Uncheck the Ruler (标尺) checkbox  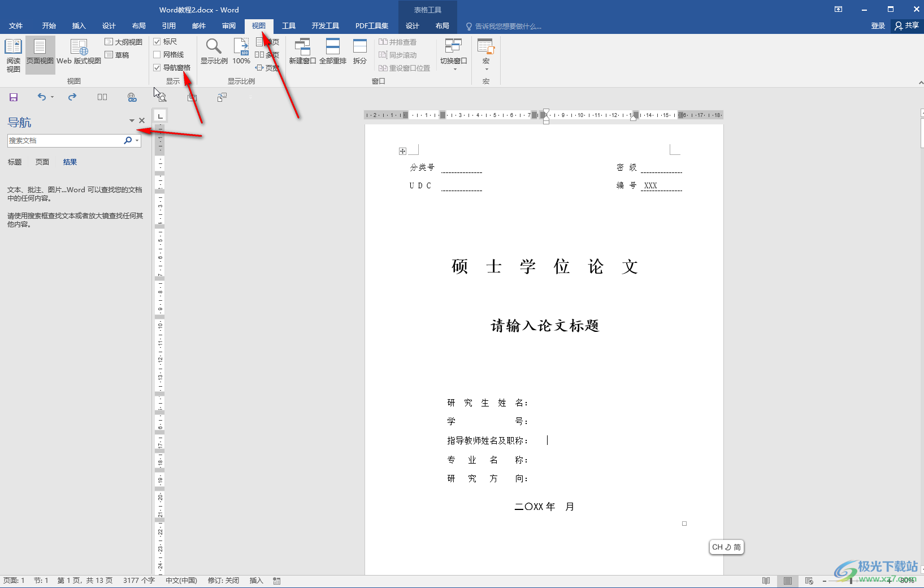157,42
